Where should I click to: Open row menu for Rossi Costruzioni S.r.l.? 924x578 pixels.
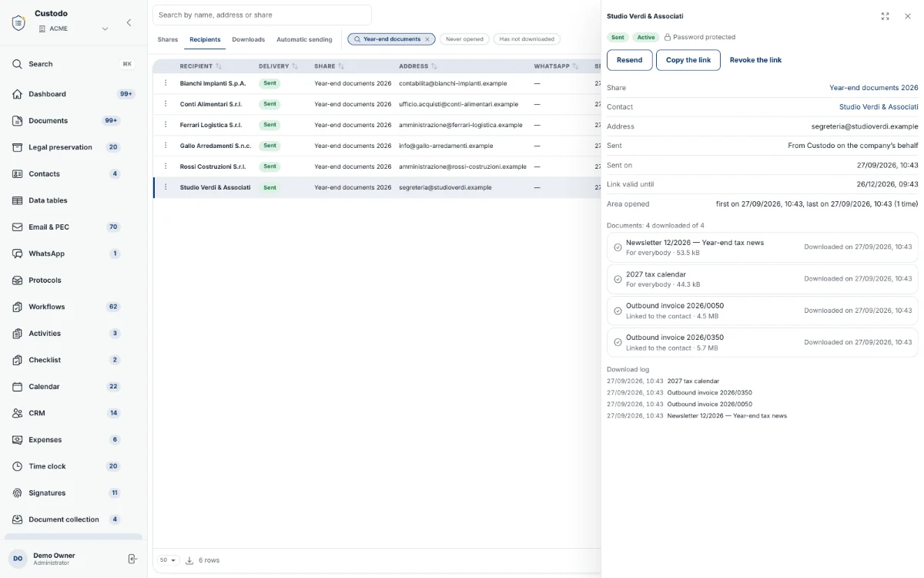pos(166,166)
